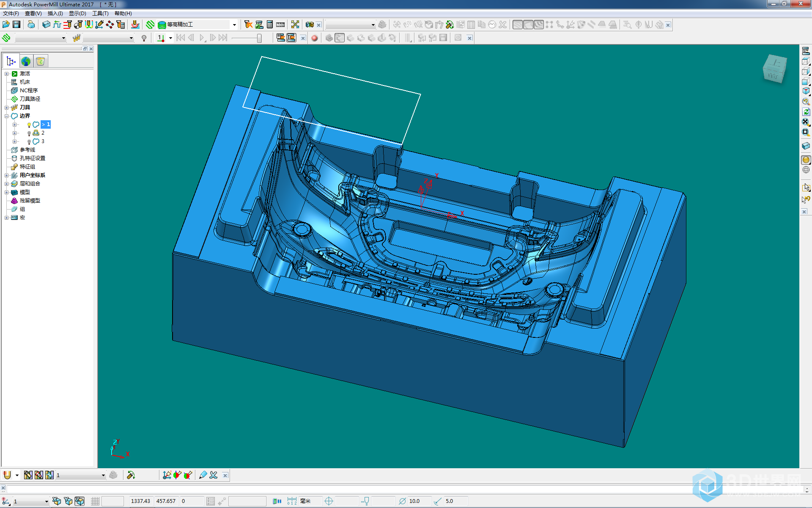Click the clear boundary X icon

coord(214,475)
